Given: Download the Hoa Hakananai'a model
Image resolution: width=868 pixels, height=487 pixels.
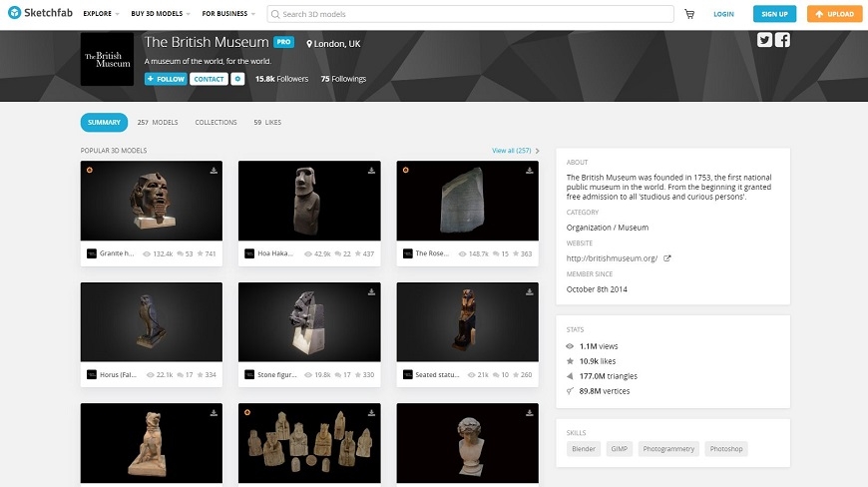Looking at the screenshot, I should pyautogui.click(x=371, y=171).
